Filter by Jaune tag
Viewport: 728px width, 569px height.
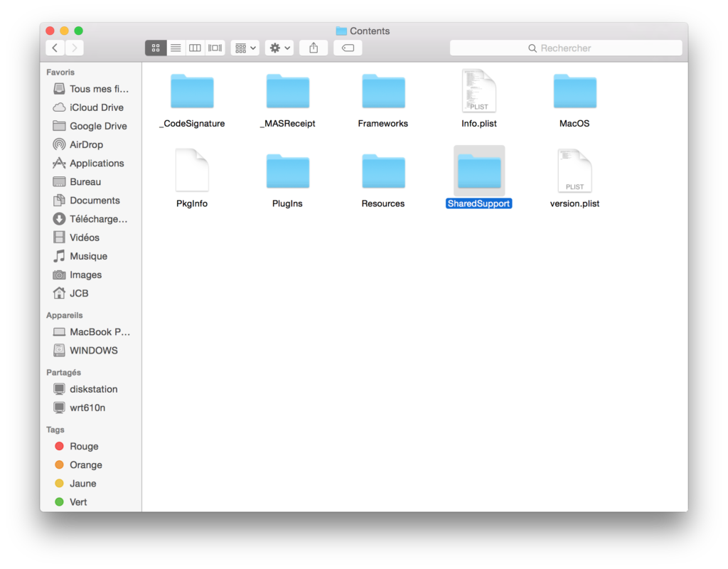(91, 483)
